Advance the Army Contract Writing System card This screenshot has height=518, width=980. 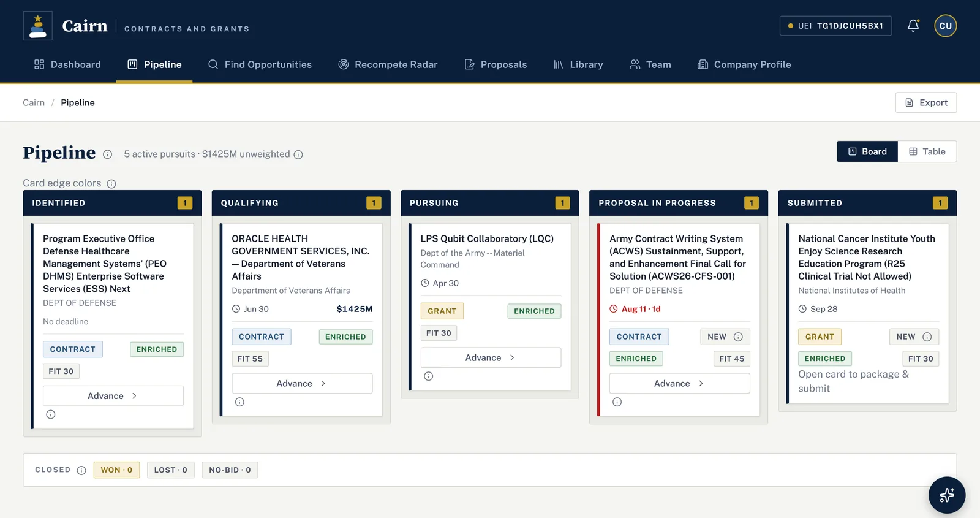[680, 383]
